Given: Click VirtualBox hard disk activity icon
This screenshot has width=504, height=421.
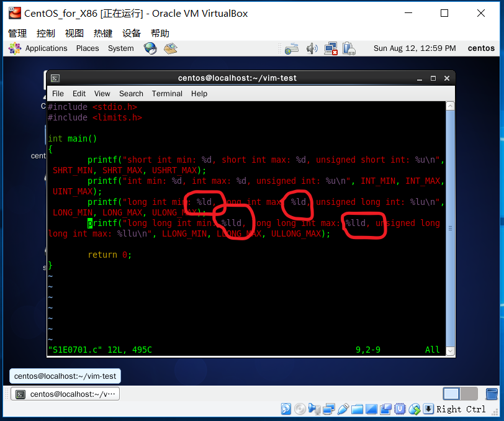Looking at the screenshot, I should pos(286,409).
